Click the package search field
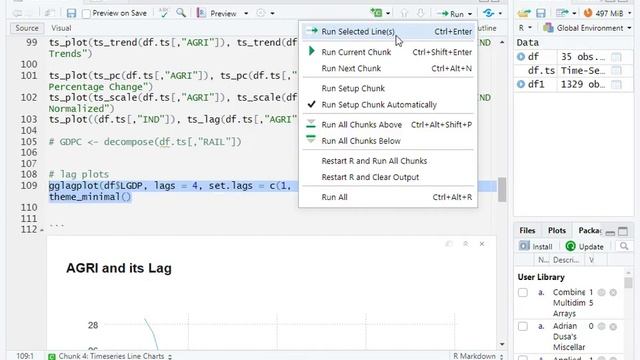The width and height of the screenshot is (640, 360). 623,246
